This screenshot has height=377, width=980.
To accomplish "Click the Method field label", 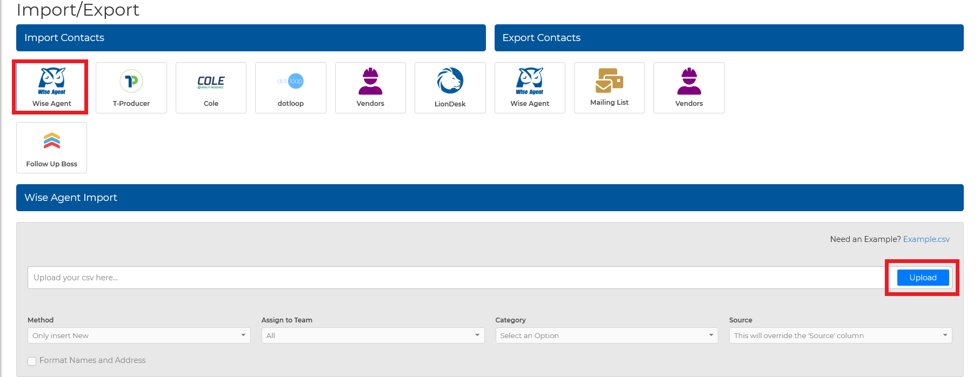I will click(x=41, y=320).
